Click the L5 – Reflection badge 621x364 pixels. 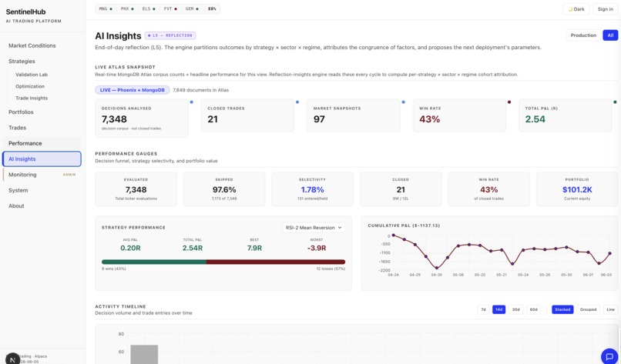pyautogui.click(x=170, y=35)
